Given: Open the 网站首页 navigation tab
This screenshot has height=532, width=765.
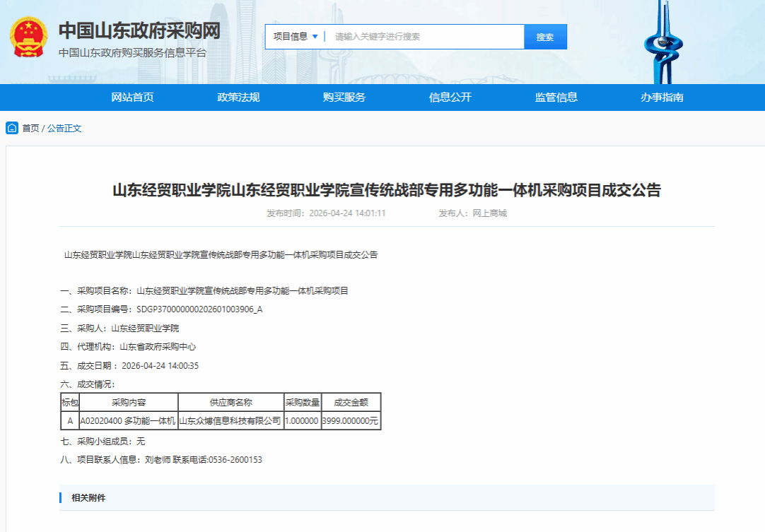Looking at the screenshot, I should pyautogui.click(x=132, y=97).
